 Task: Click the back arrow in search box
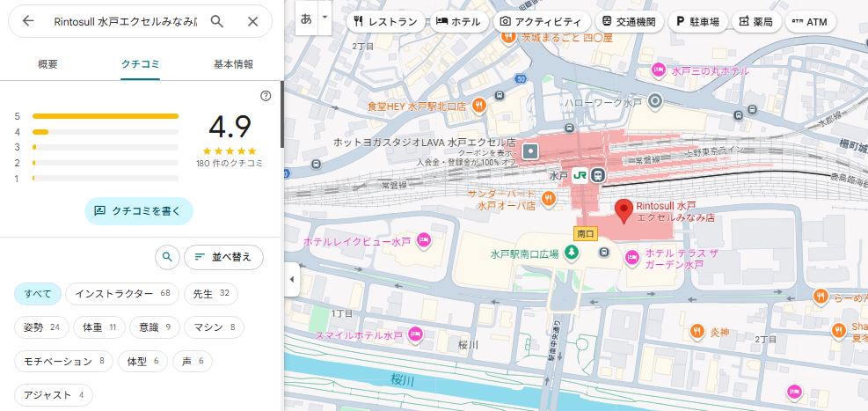click(x=28, y=21)
